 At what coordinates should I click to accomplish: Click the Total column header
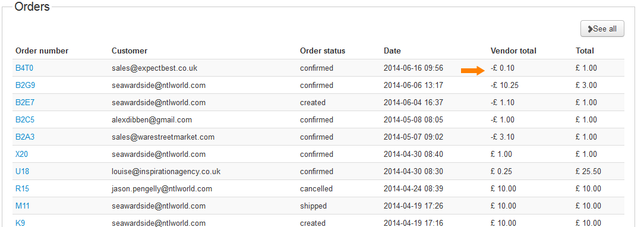coord(585,51)
